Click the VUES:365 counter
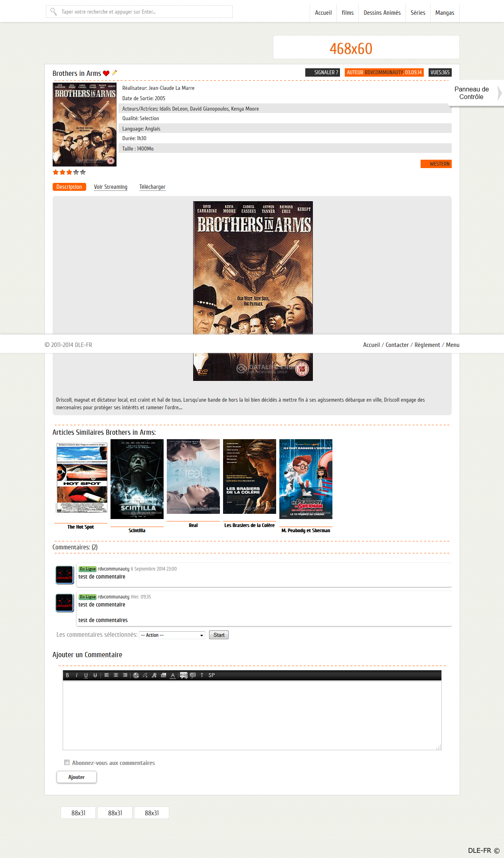Viewport: 504px width, 858px height. (440, 72)
